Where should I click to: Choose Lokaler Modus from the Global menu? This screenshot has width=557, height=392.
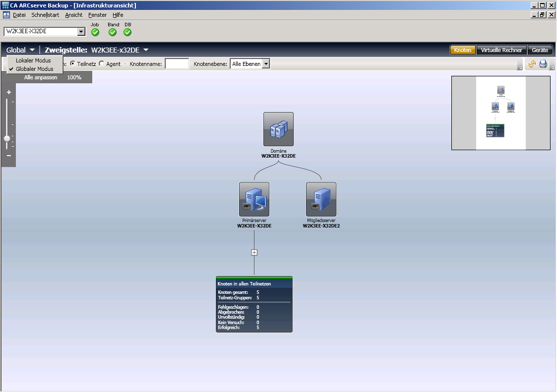(33, 60)
